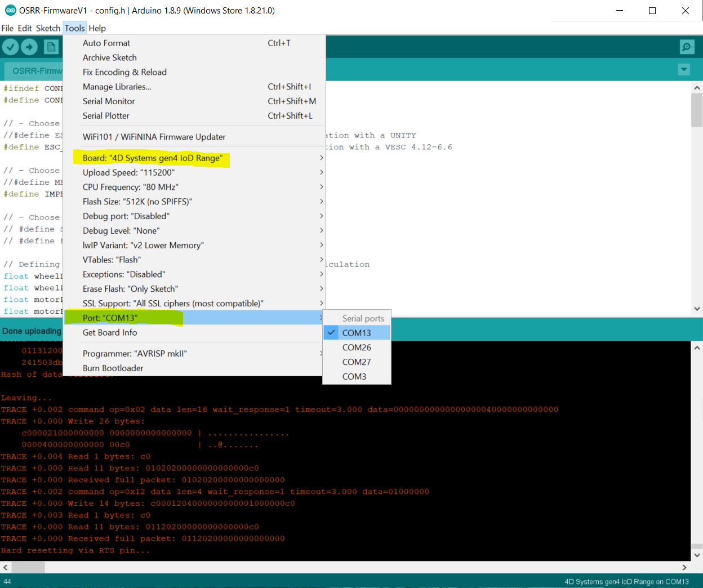This screenshot has height=588, width=703.
Task: Click the Verify checkmark toolbar icon
Action: pyautogui.click(x=11, y=47)
